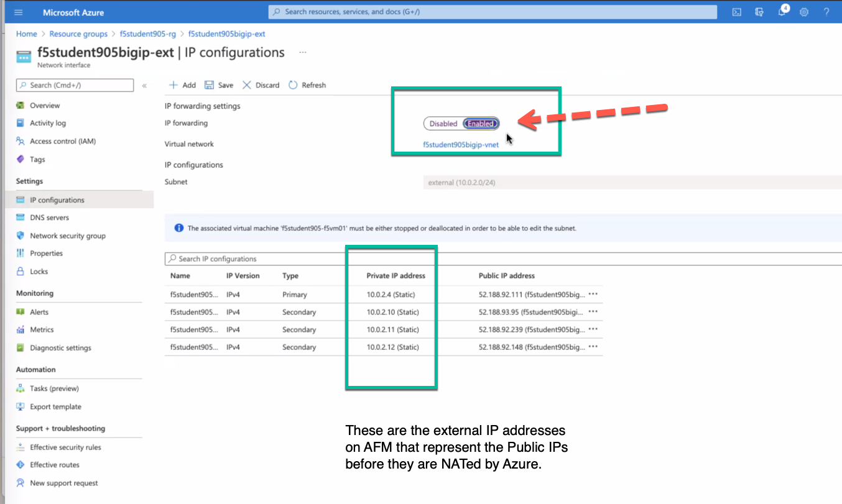The height and width of the screenshot is (504, 842).
Task: Click the DNS servers icon
Action: pos(21,218)
